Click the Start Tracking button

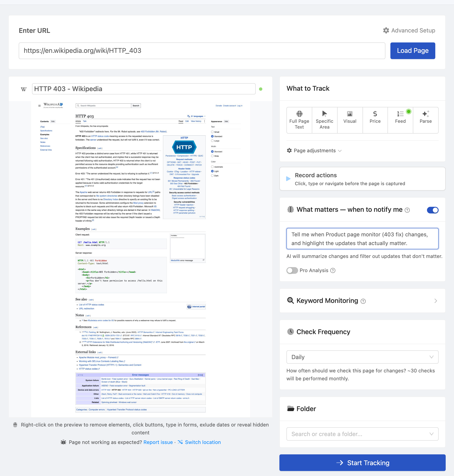[362, 463]
